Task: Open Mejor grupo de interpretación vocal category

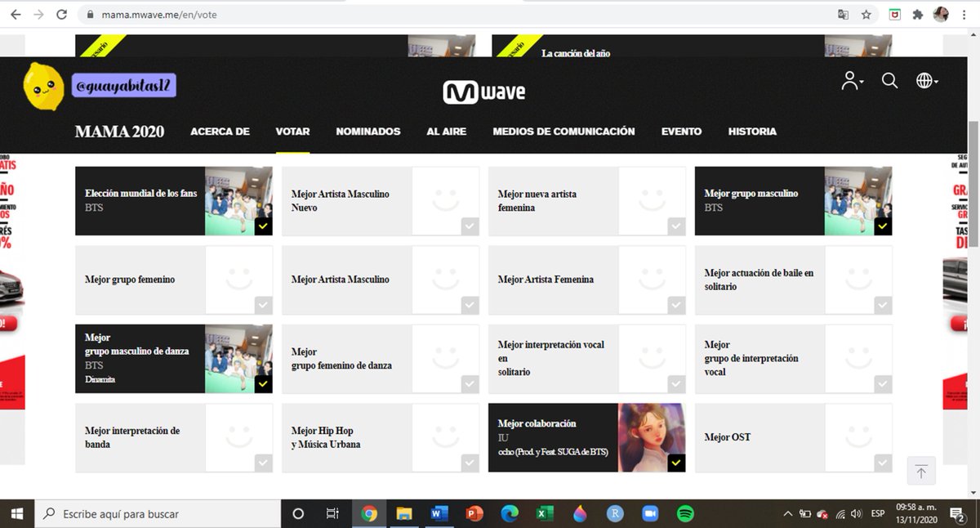Action: pos(794,359)
